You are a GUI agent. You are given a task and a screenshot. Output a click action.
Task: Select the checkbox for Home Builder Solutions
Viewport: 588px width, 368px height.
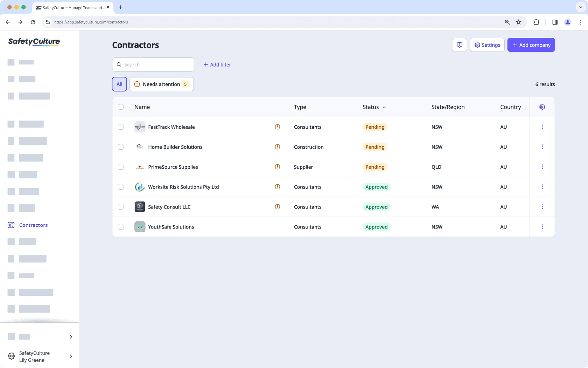pos(121,147)
